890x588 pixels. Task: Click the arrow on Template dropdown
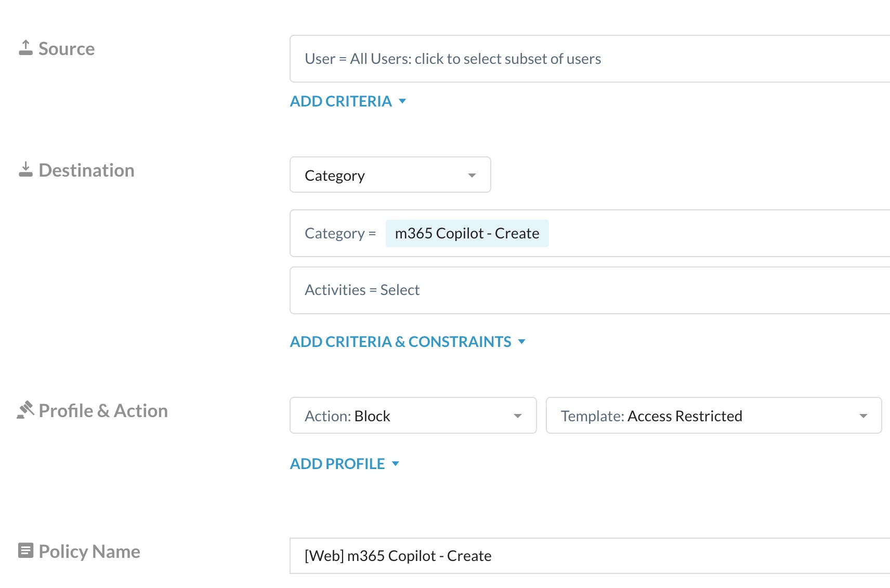coord(863,416)
